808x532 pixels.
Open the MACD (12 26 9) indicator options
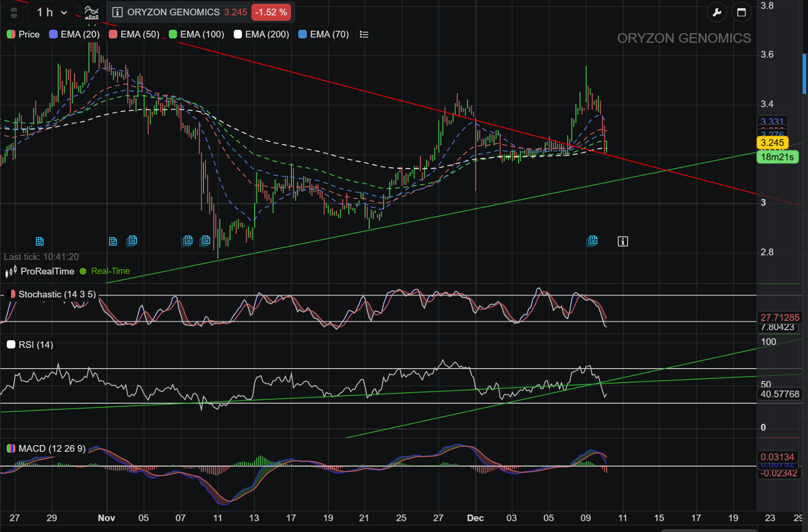click(46, 448)
